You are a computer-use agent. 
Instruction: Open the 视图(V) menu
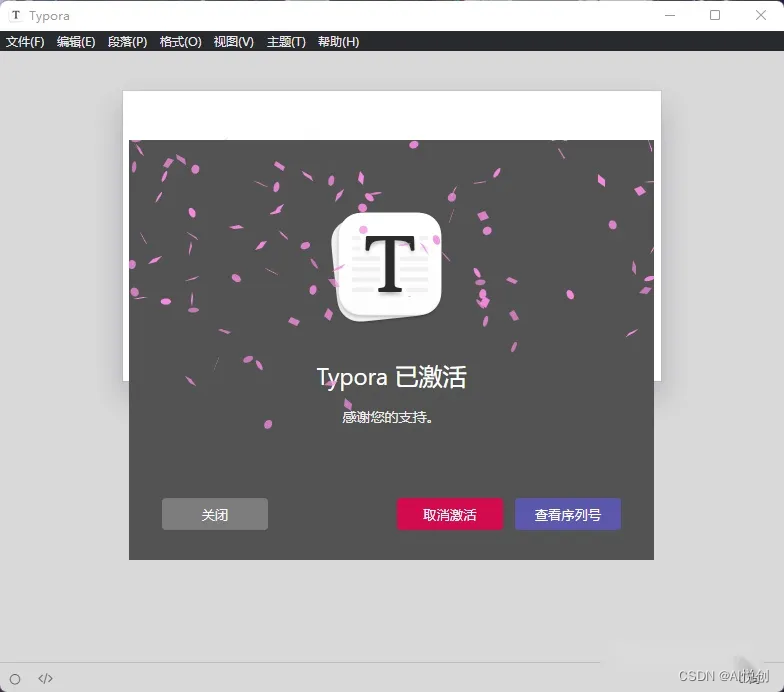pos(234,42)
